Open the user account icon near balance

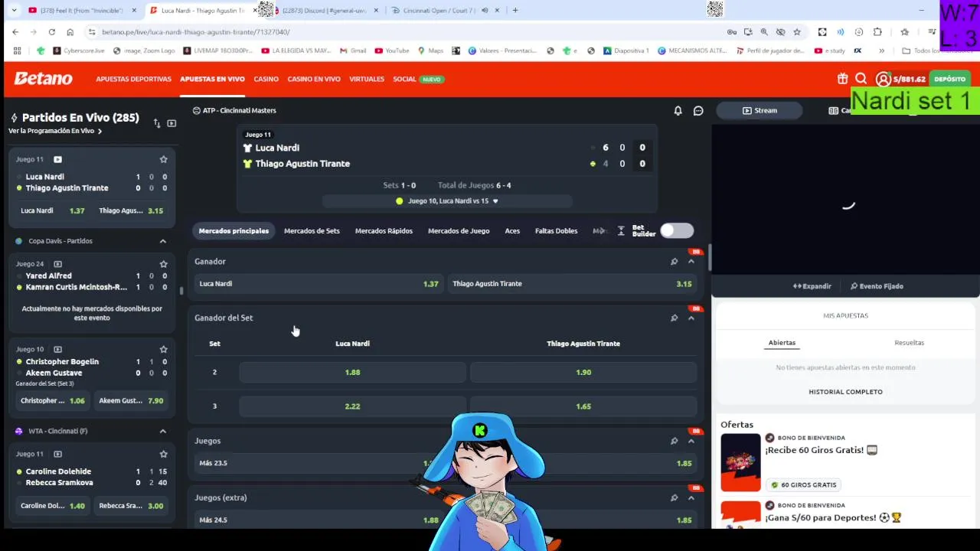(883, 79)
